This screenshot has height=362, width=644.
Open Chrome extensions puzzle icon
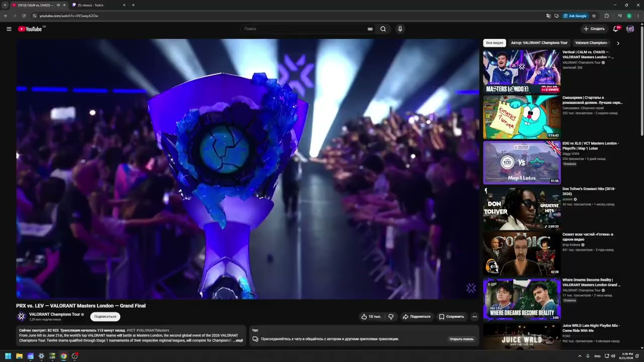[606, 16]
